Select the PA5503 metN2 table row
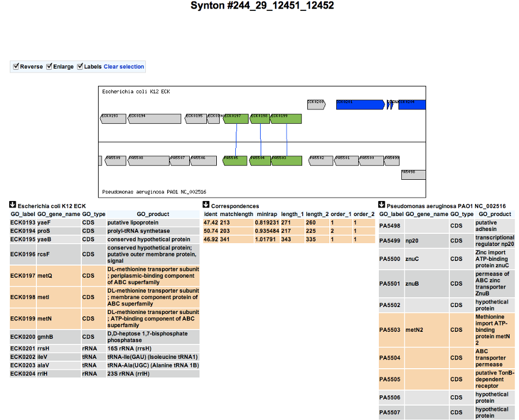Viewport: 519px width, 420px height. 447,330
